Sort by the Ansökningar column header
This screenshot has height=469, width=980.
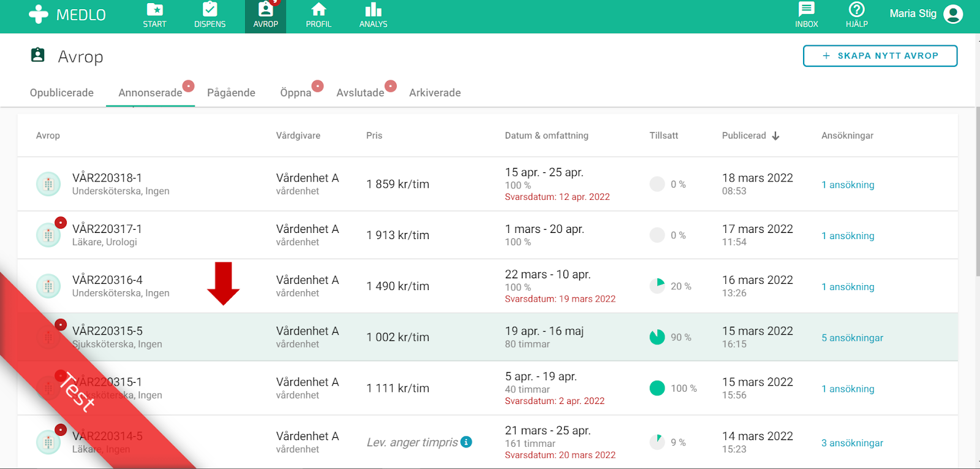pos(847,135)
